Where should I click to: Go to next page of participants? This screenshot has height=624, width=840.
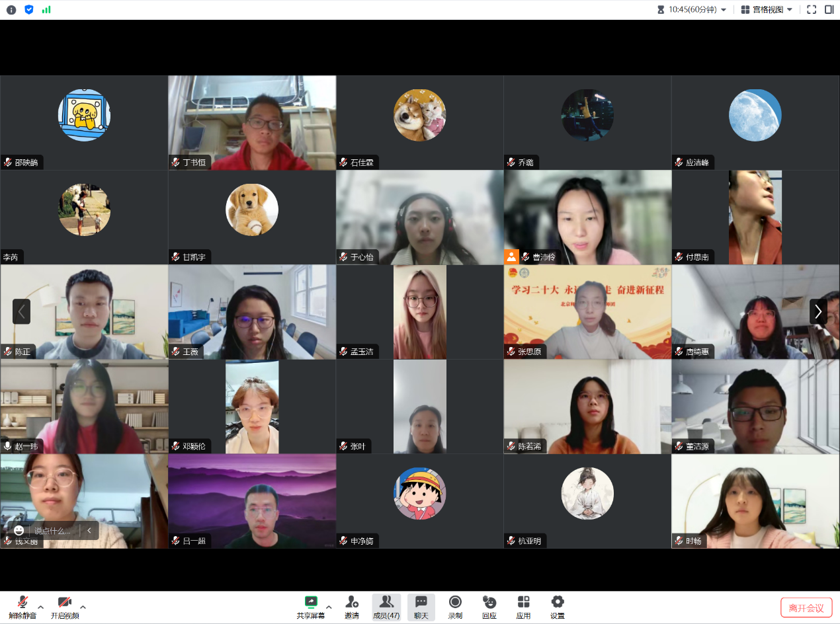tap(818, 311)
